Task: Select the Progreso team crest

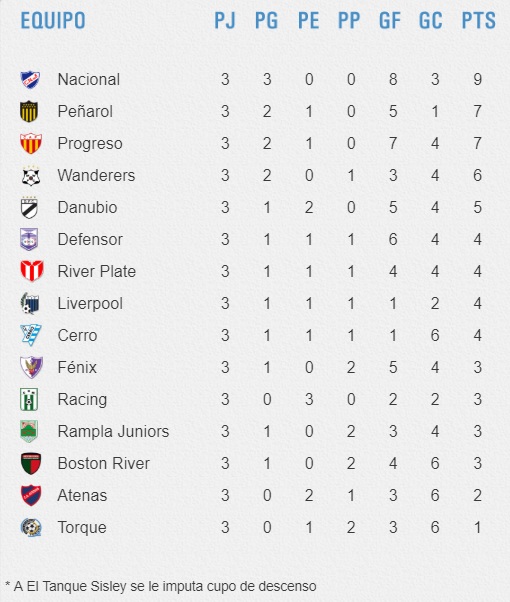Action: 31,144
